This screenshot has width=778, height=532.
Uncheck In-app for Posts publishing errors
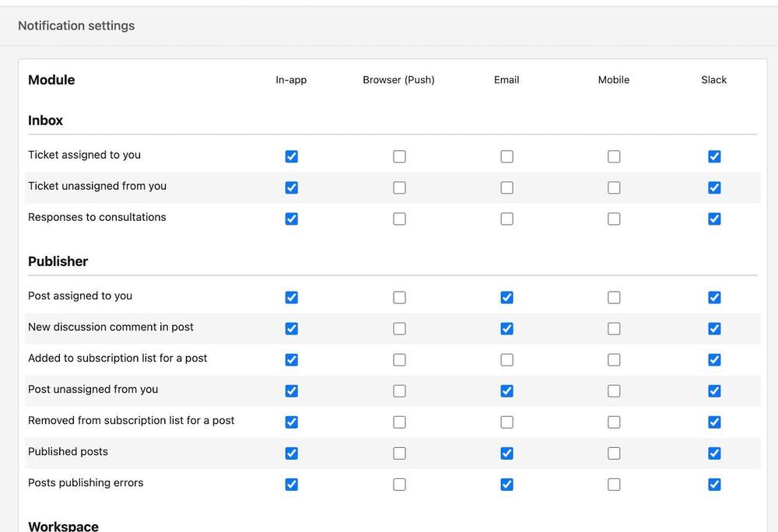coord(292,485)
